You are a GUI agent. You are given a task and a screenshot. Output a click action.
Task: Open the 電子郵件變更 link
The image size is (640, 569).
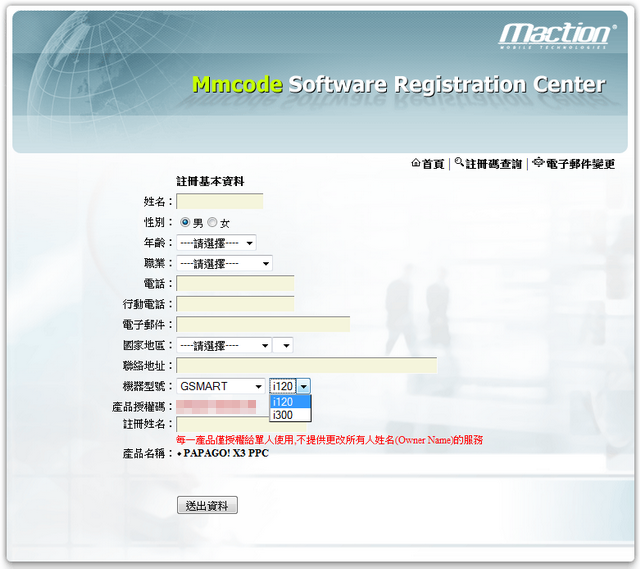tap(580, 164)
